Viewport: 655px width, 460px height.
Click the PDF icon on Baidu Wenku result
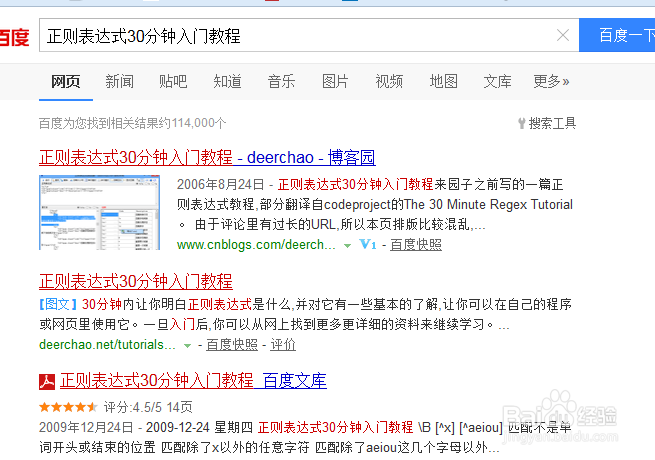coord(46,381)
